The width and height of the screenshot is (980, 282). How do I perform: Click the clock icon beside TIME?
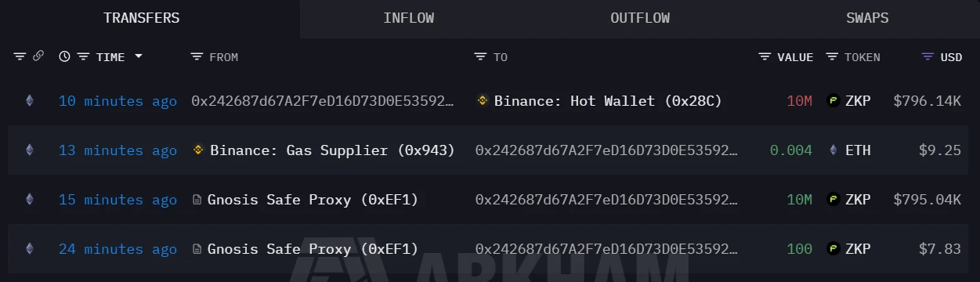pos(64,56)
